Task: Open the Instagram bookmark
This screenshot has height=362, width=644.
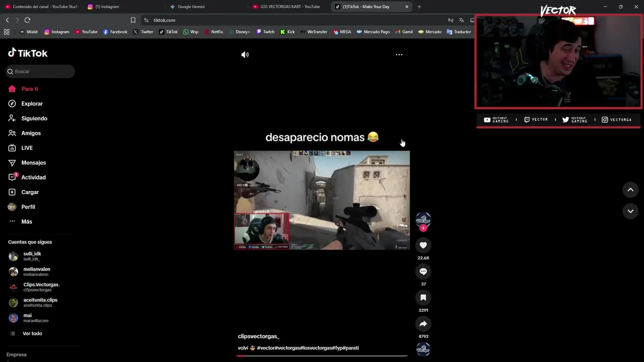Action: [57, 32]
